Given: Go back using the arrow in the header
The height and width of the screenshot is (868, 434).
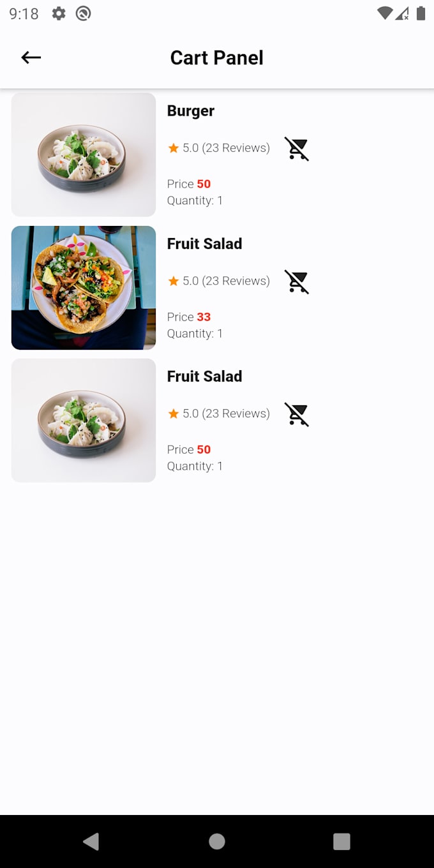Looking at the screenshot, I should (x=31, y=57).
